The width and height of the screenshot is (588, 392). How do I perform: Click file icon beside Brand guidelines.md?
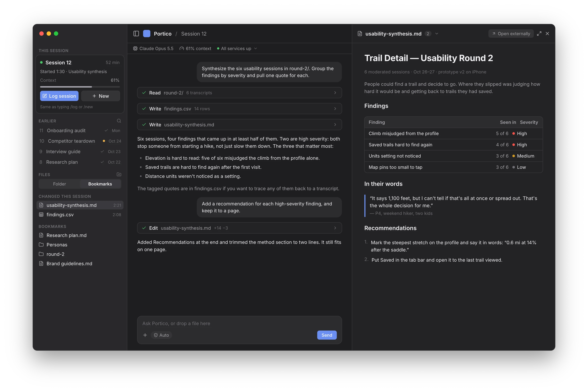coord(41,263)
